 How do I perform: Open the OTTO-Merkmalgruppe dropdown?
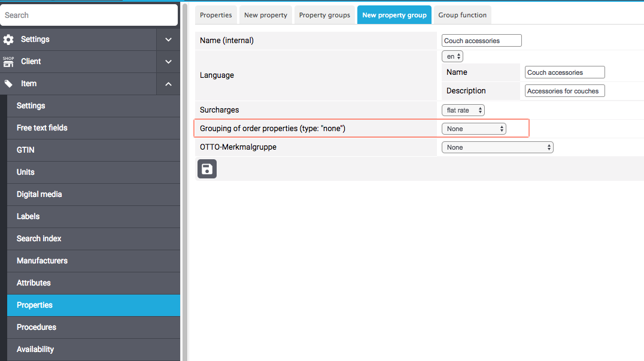pos(497,147)
